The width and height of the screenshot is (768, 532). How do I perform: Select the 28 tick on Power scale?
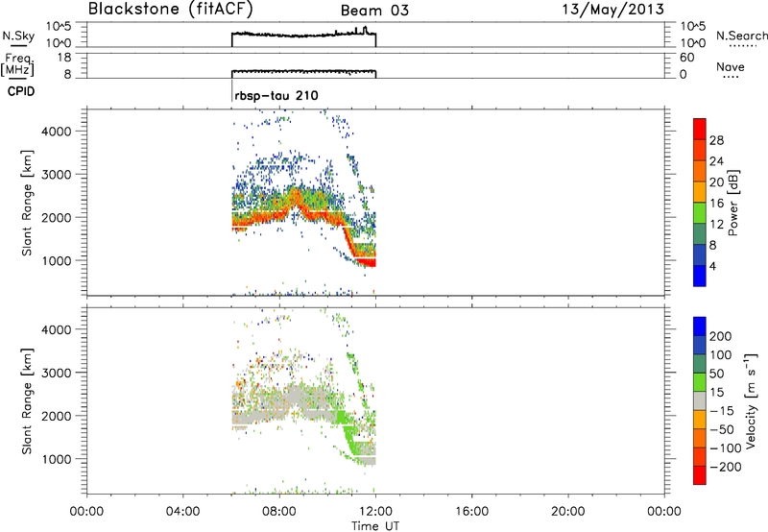[716, 140]
